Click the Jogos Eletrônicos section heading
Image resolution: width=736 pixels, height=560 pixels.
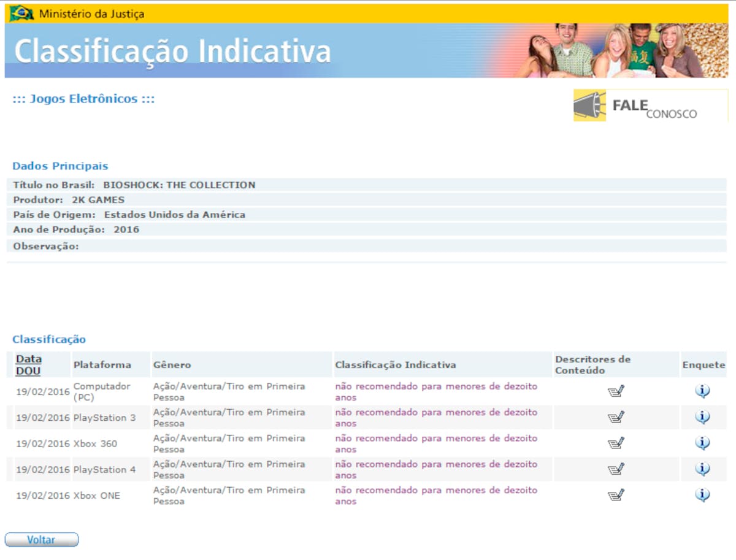coord(83,99)
